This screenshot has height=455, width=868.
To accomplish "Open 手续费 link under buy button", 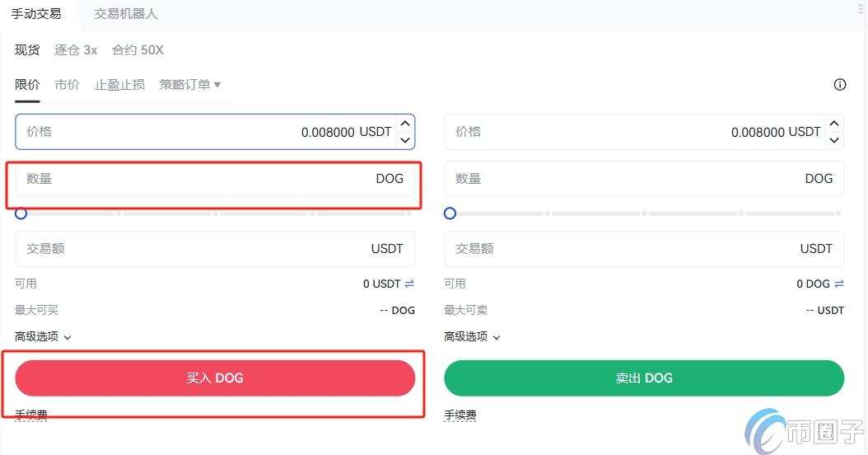I will pyautogui.click(x=31, y=415).
